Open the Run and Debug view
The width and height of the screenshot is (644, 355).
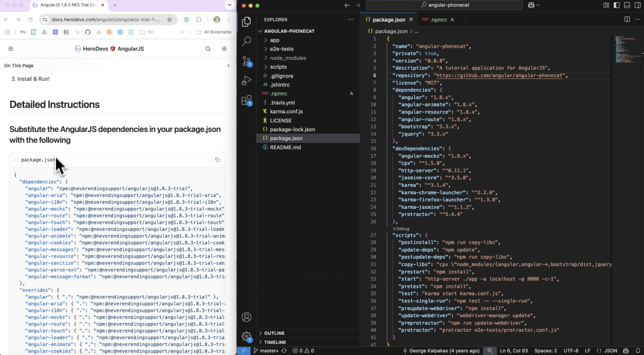(x=246, y=80)
